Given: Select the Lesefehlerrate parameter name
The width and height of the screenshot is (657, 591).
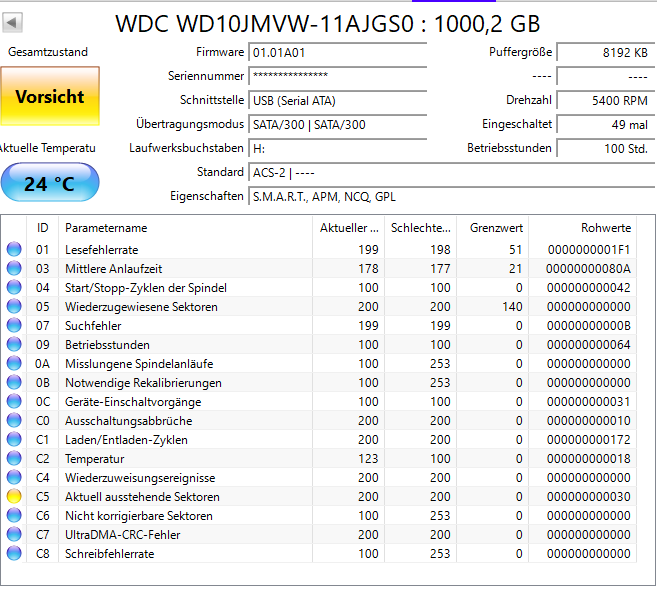Looking at the screenshot, I should pyautogui.click(x=101, y=250).
